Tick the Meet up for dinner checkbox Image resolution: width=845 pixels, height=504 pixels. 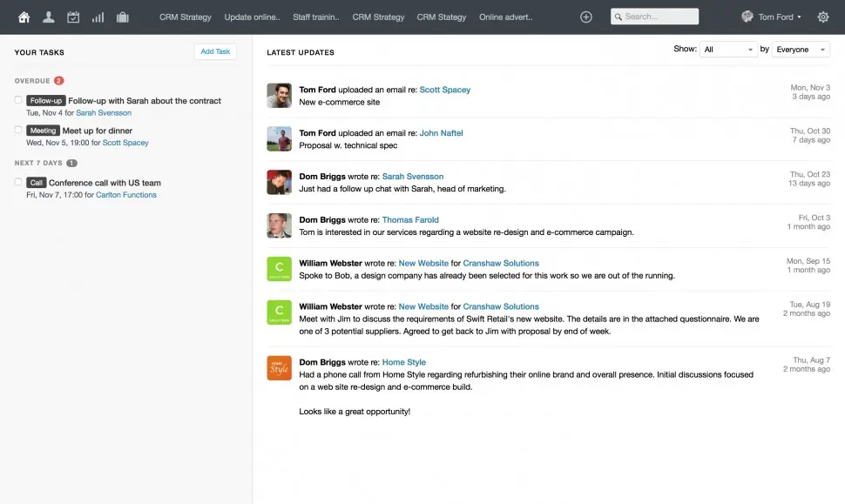pyautogui.click(x=18, y=130)
